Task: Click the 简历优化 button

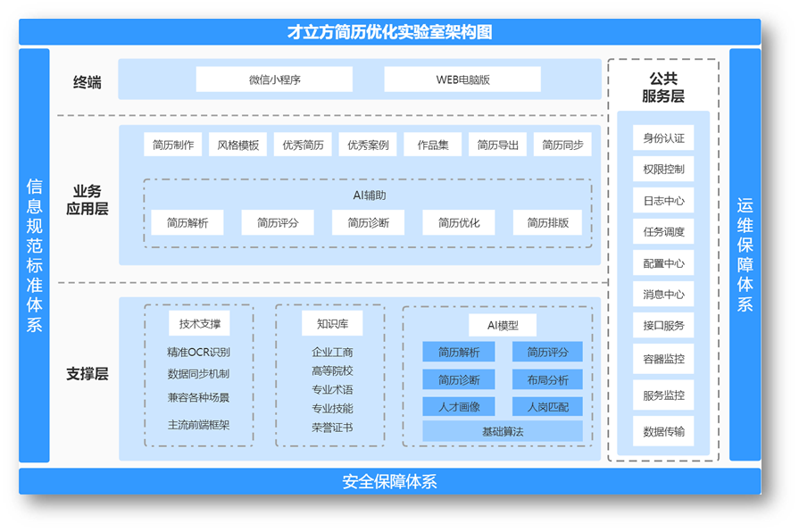Action: click(x=458, y=222)
